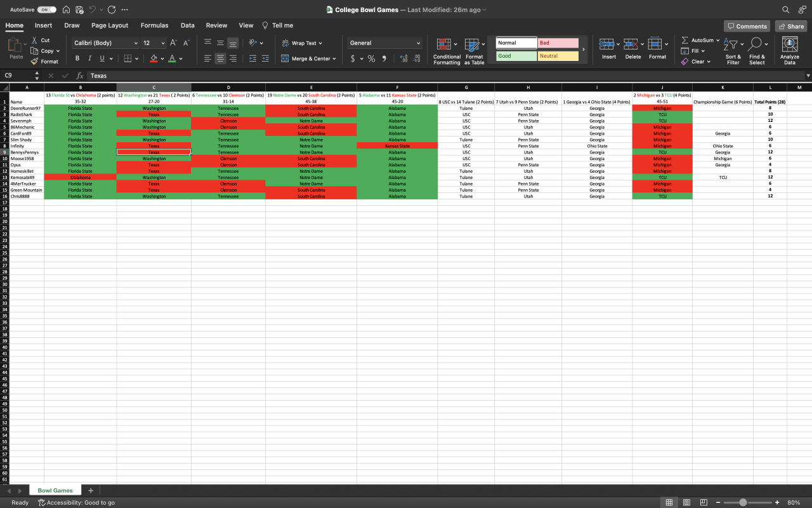Apply the Good cell style
The width and height of the screenshot is (812, 508).
tap(516, 56)
